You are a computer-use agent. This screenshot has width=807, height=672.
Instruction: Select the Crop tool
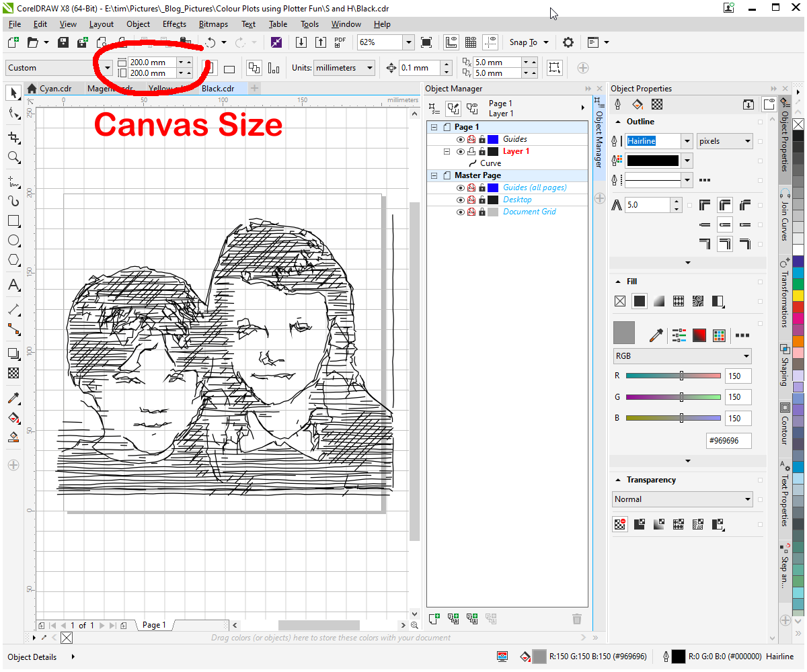pyautogui.click(x=13, y=138)
